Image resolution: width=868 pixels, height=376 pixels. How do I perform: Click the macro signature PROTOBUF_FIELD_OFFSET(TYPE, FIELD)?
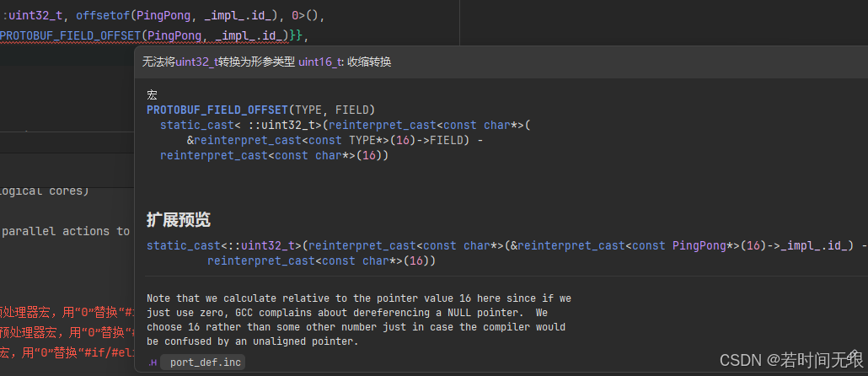(260, 110)
